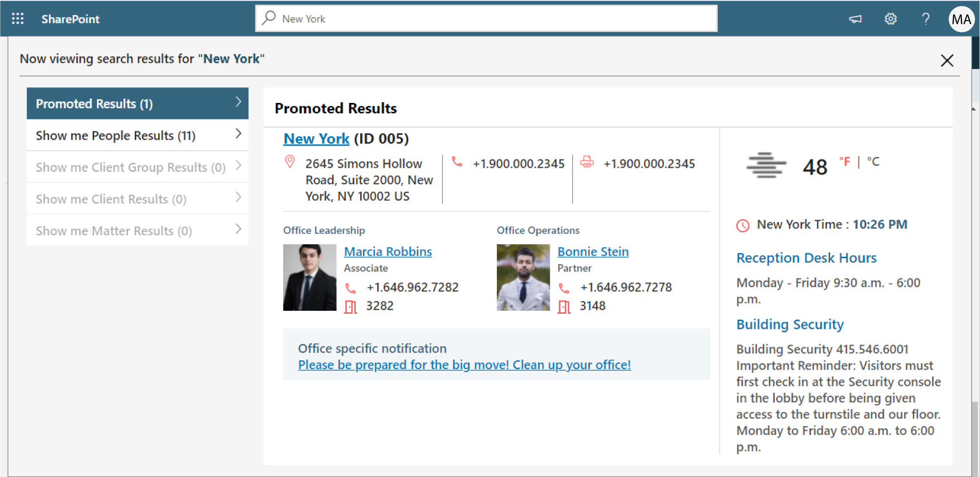Screen dimensions: 980x477
Task: Click the search magnifier icon
Action: 269,18
